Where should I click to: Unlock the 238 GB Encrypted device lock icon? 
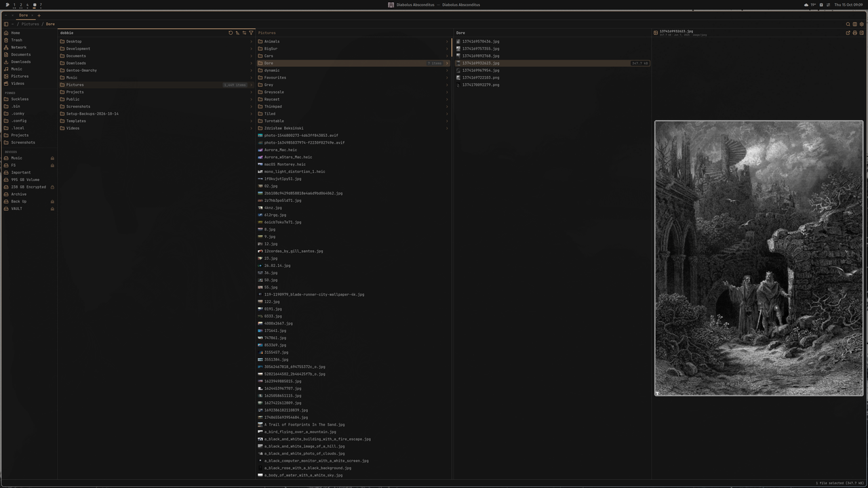point(52,187)
